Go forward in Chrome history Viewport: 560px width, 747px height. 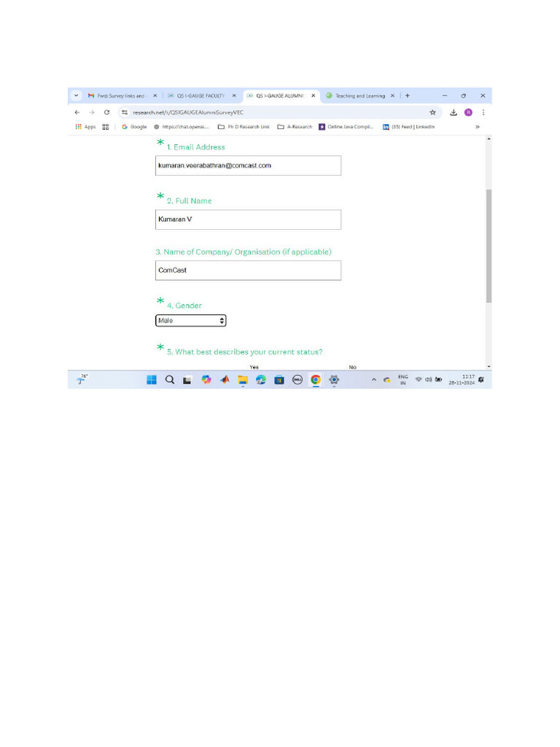(x=92, y=112)
